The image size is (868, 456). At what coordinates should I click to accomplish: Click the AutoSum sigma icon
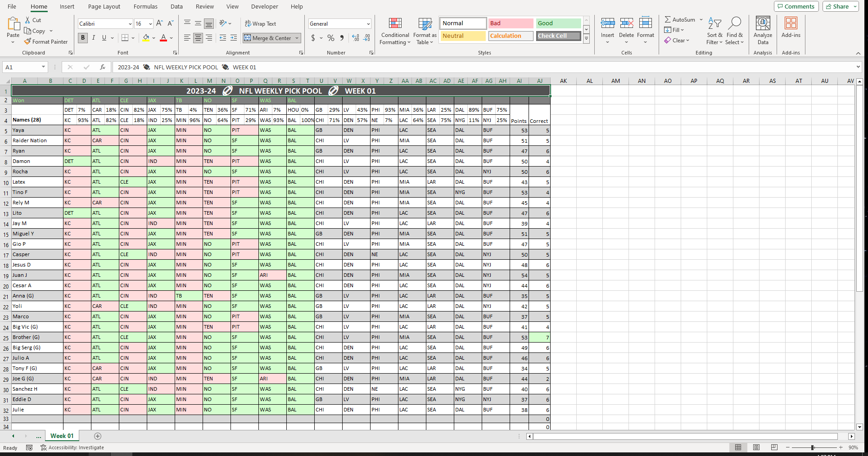point(668,19)
